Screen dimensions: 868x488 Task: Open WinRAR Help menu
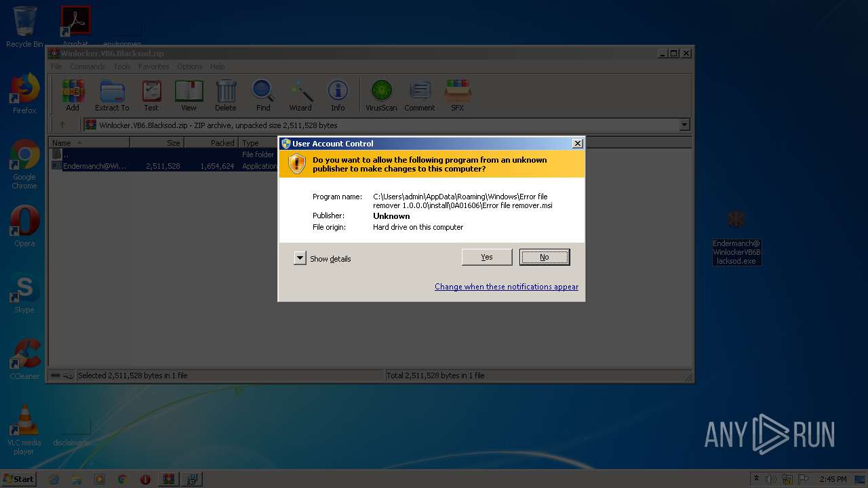(217, 66)
